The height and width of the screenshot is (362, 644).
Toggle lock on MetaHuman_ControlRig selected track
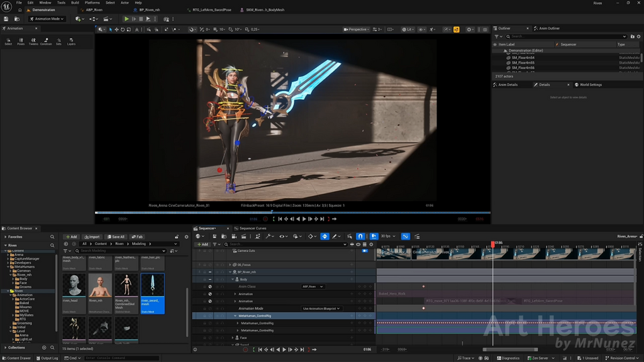(204, 316)
